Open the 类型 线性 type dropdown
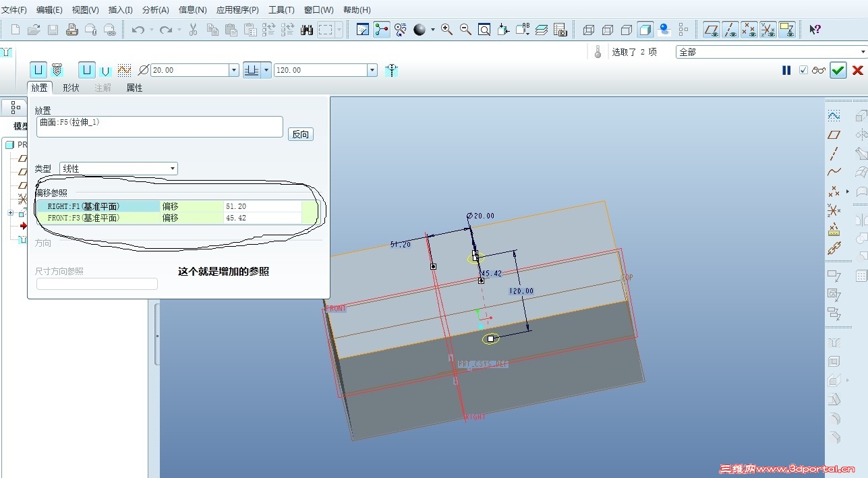This screenshot has width=868, height=478. click(119, 169)
